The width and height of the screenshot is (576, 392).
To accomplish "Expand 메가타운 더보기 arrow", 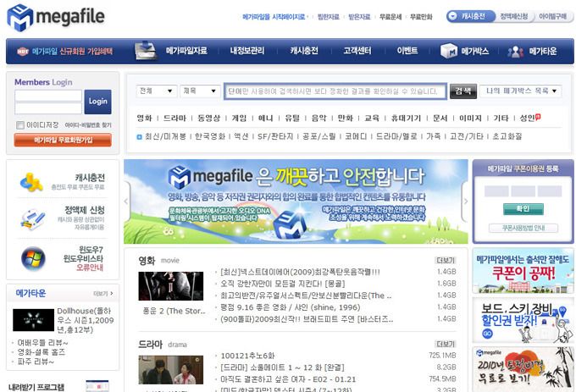I will (103, 294).
